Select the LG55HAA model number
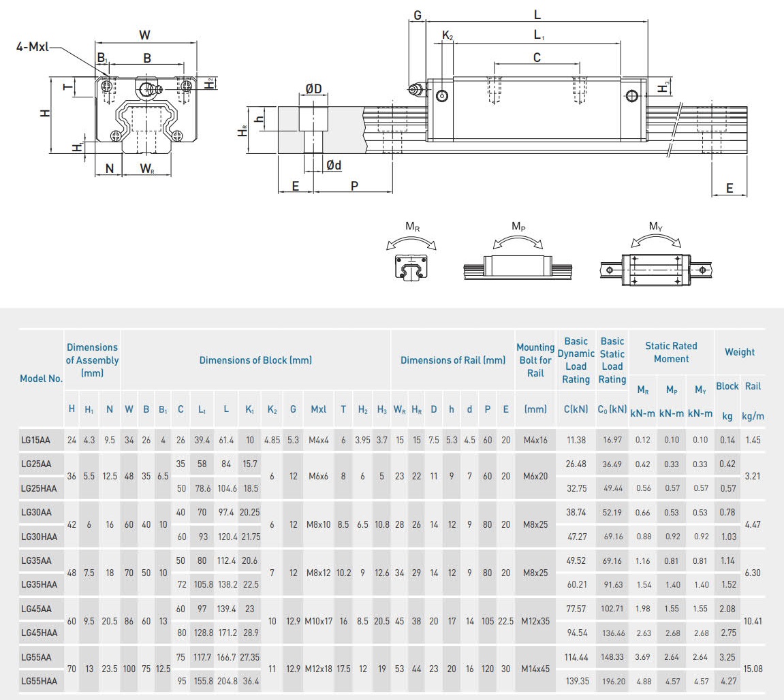The width and height of the screenshot is (784, 700). 39,680
